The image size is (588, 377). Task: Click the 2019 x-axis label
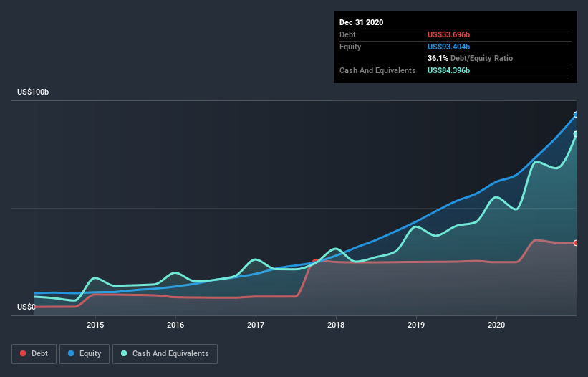(x=416, y=325)
